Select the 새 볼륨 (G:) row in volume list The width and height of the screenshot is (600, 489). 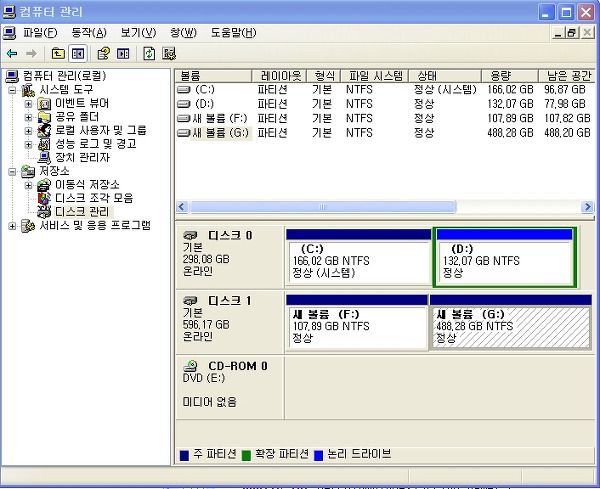(384, 133)
